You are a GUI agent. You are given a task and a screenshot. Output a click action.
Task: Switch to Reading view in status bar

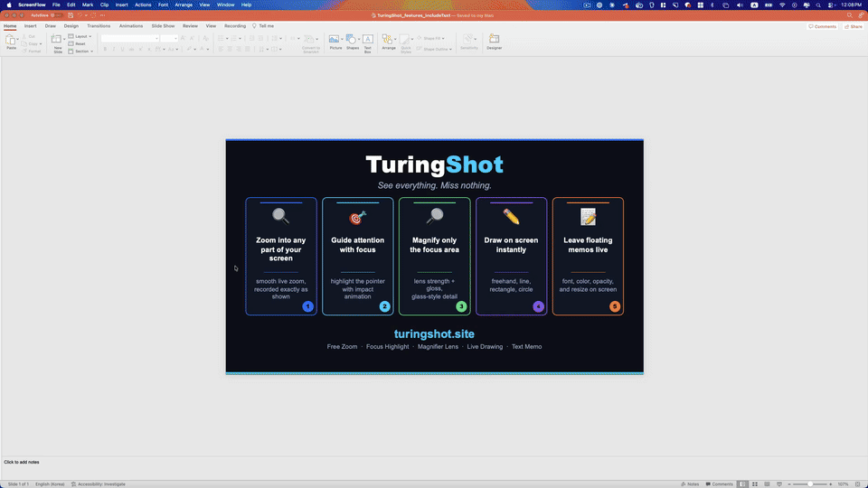point(767,484)
